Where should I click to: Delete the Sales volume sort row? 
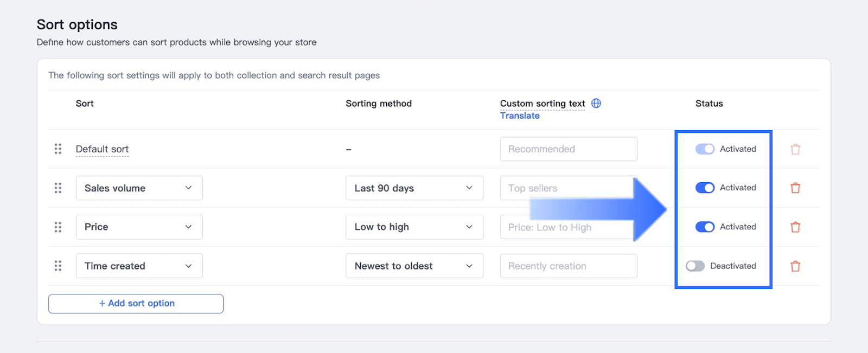(x=795, y=188)
